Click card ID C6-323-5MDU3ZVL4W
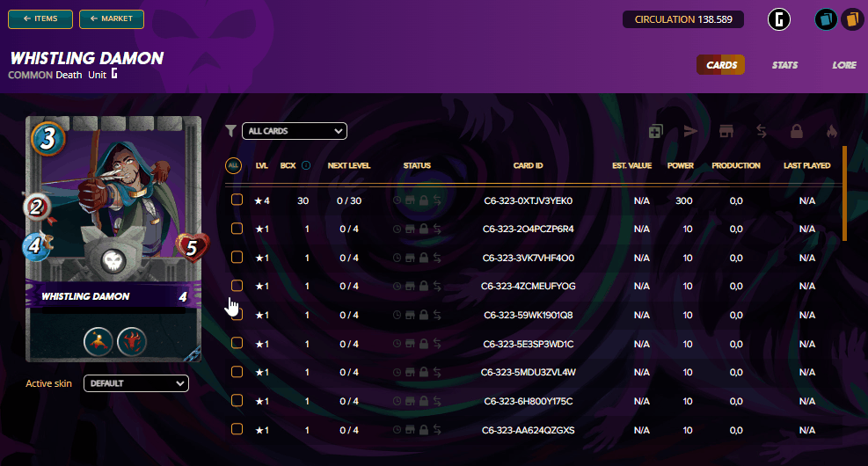This screenshot has width=868, height=466. point(529,372)
